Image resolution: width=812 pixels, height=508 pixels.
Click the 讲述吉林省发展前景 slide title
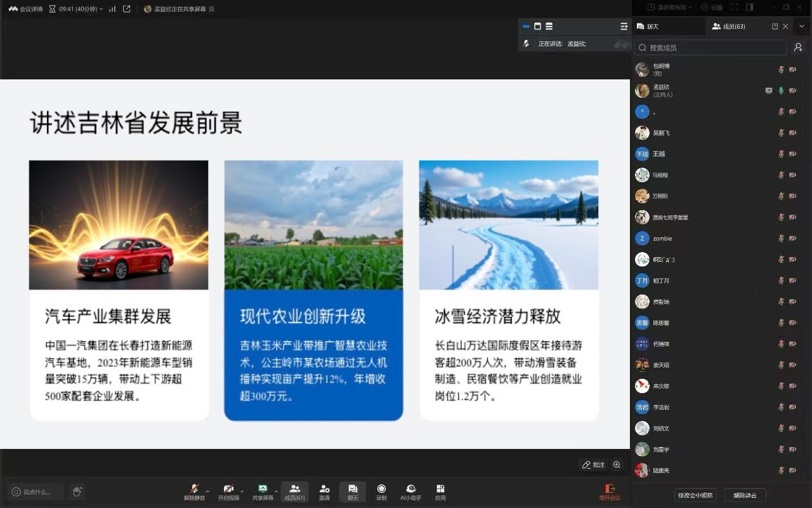pyautogui.click(x=136, y=123)
